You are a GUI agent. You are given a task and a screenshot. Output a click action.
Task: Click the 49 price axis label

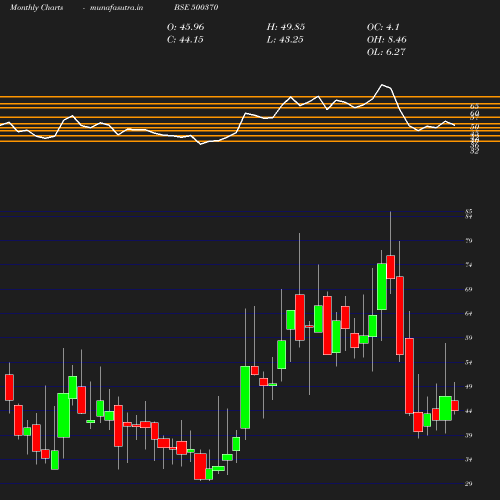click(469, 387)
